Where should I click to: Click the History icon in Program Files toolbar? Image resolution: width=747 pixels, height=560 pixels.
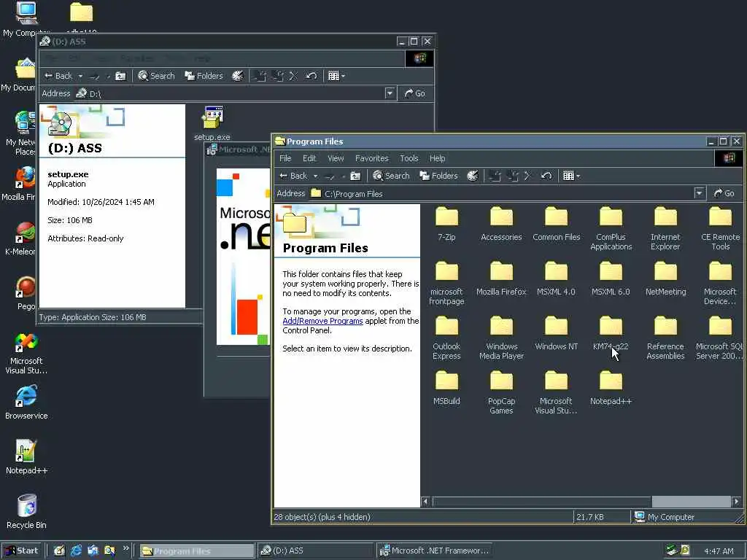(472, 176)
